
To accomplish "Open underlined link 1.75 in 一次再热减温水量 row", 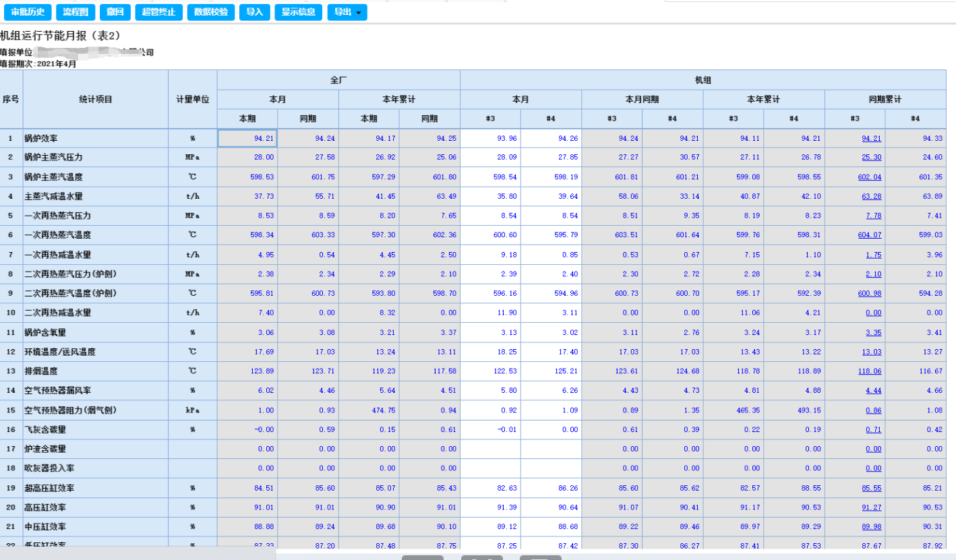I will tap(873, 255).
